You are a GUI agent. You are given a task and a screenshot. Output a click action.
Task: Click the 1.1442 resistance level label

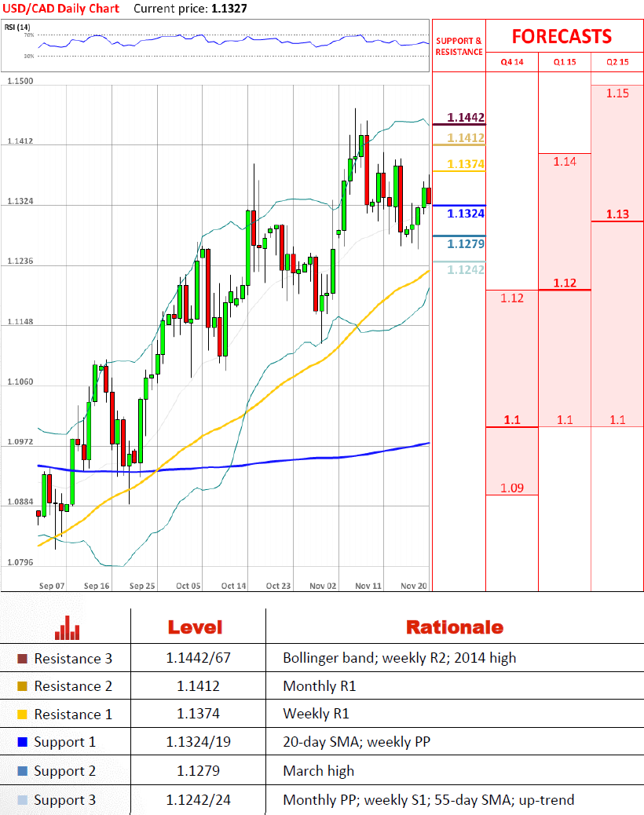[466, 118]
